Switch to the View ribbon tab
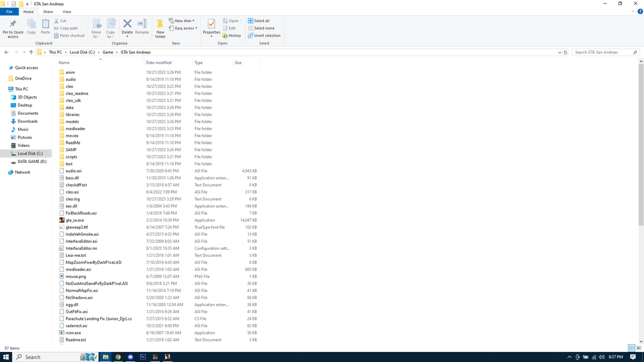The image size is (644, 362). tap(67, 12)
